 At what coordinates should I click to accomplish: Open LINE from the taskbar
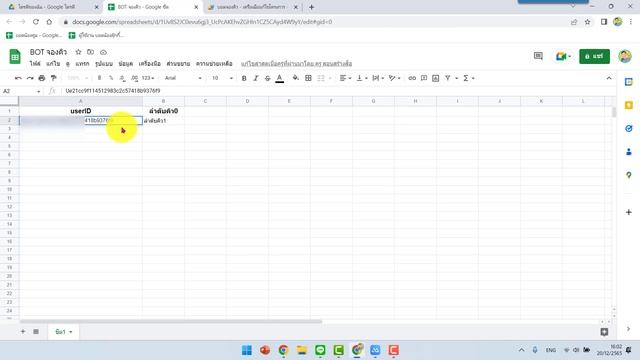320,350
